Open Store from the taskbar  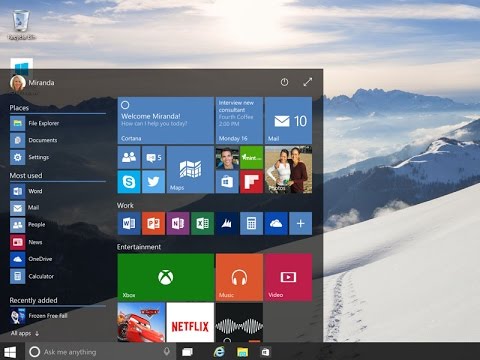(266, 352)
